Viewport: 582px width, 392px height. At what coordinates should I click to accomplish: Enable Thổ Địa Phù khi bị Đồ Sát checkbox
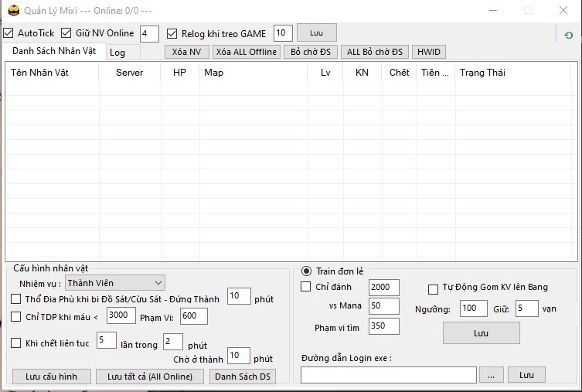pyautogui.click(x=16, y=298)
